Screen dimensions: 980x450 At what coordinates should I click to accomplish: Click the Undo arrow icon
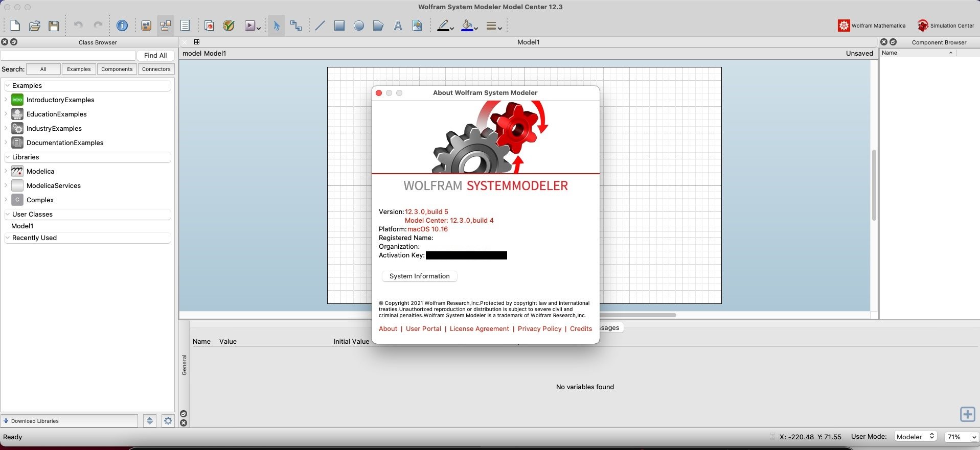(x=78, y=25)
